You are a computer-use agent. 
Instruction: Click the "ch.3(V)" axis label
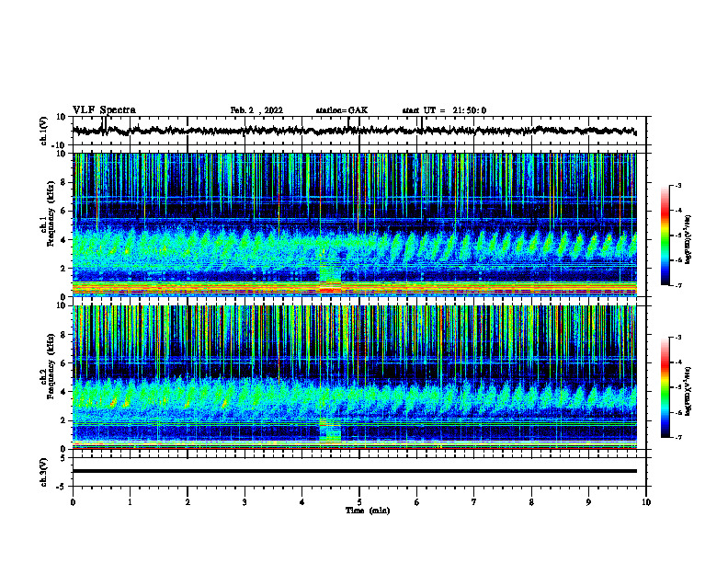(x=44, y=472)
